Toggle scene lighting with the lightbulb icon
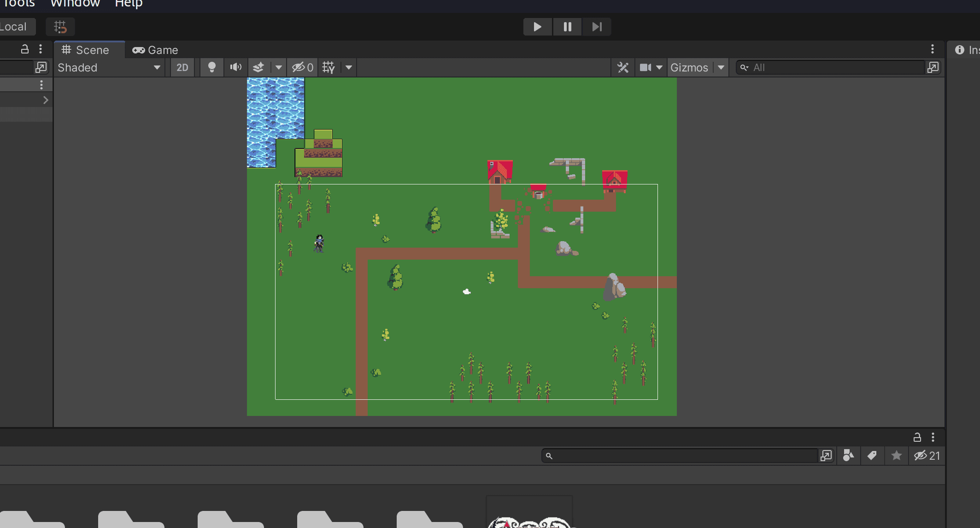The height and width of the screenshot is (528, 980). pyautogui.click(x=211, y=68)
